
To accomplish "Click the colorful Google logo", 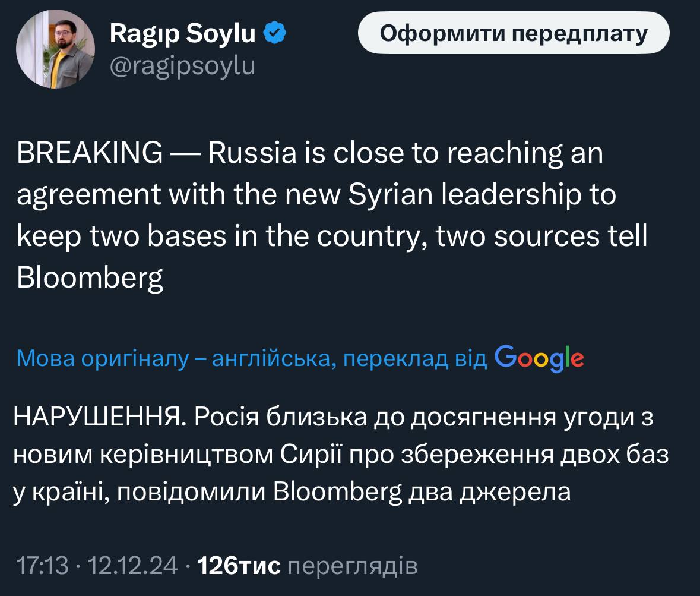I will click(539, 358).
